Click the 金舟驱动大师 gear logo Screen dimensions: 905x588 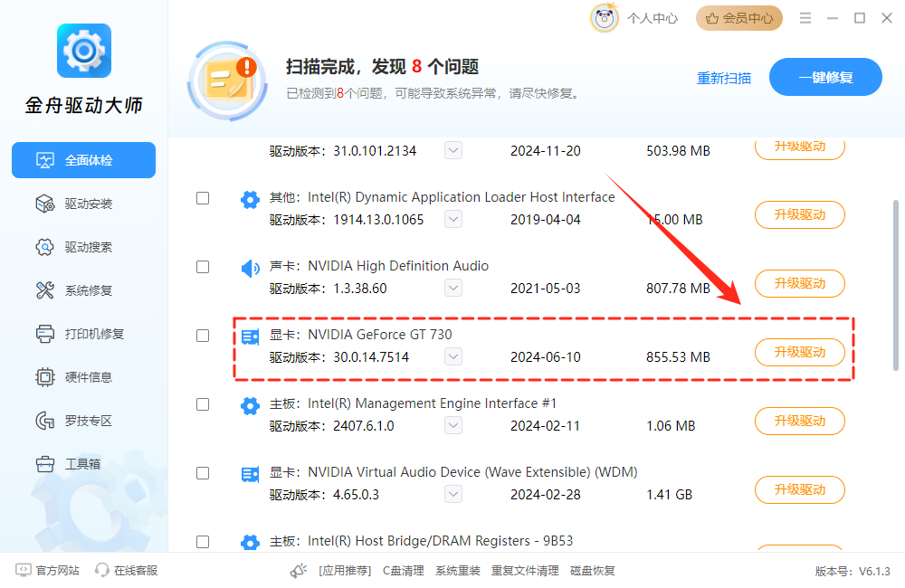(x=83, y=51)
